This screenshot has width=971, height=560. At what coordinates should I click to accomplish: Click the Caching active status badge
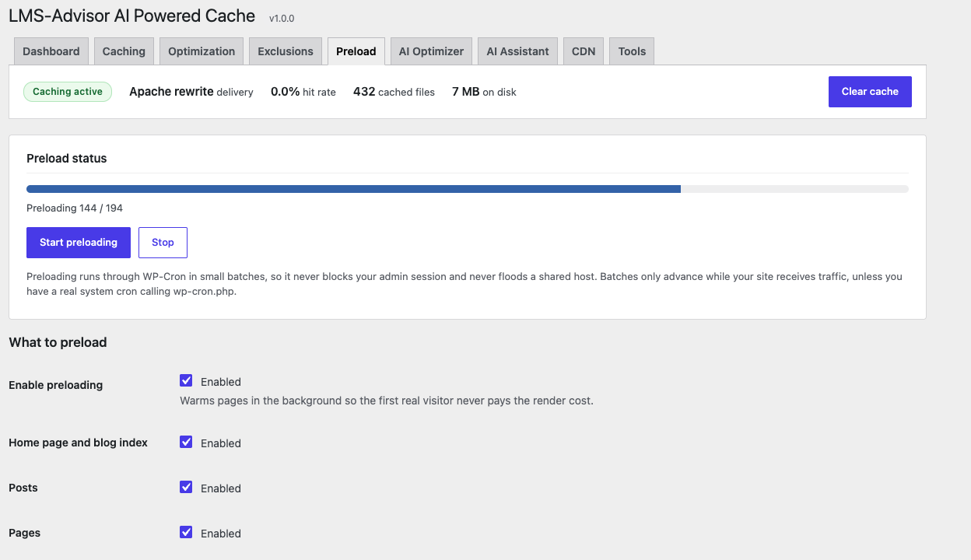[68, 92]
